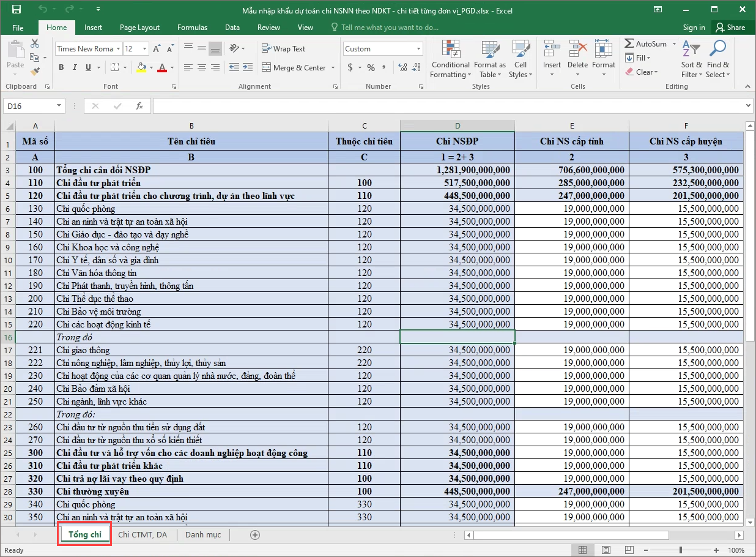Add a new sheet with plus icon
Screen dimensions: 756x557
[x=255, y=534]
